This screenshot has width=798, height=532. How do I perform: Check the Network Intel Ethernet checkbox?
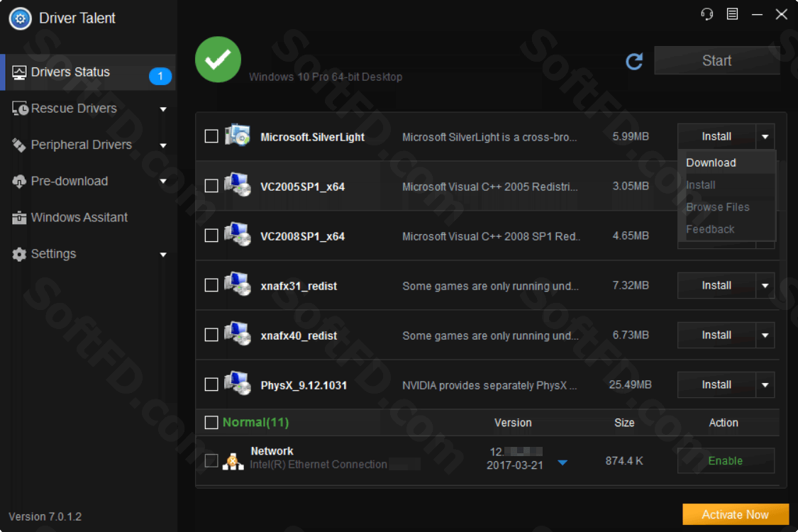[x=211, y=461]
